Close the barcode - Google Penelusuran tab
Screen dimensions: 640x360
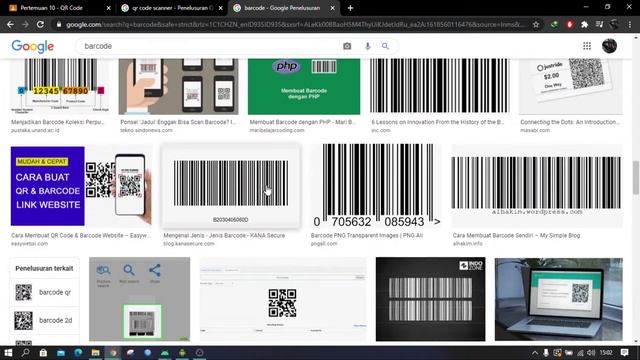[x=333, y=8]
